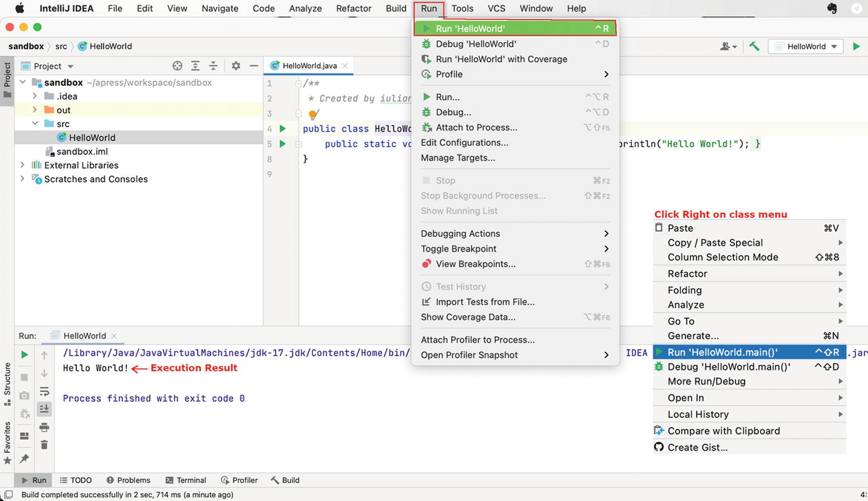Click the Build project hammer icon
This screenshot has width=868, height=501.
(754, 46)
